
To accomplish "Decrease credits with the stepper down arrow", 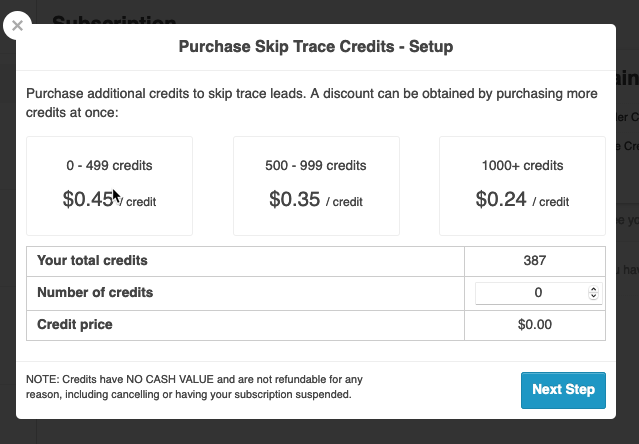I will click(594, 297).
